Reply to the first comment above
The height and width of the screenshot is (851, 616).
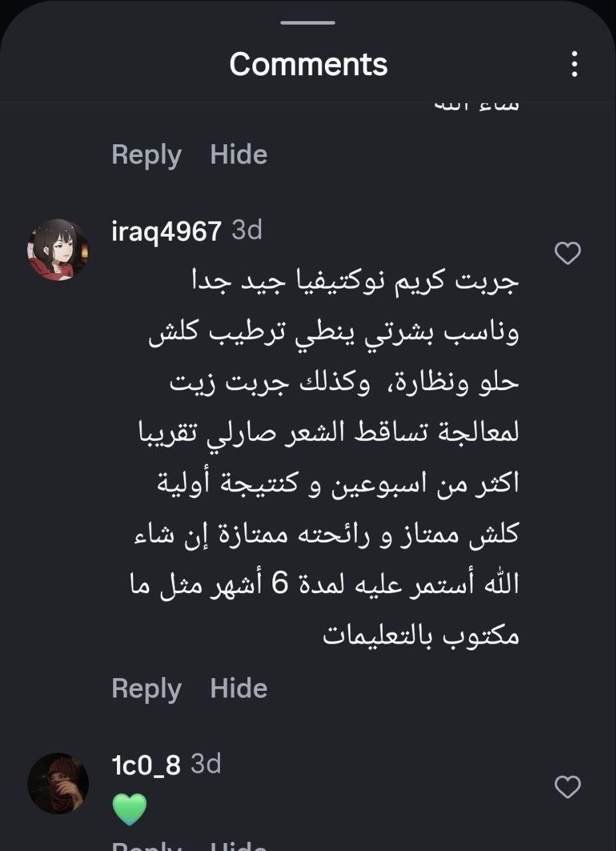click(148, 154)
